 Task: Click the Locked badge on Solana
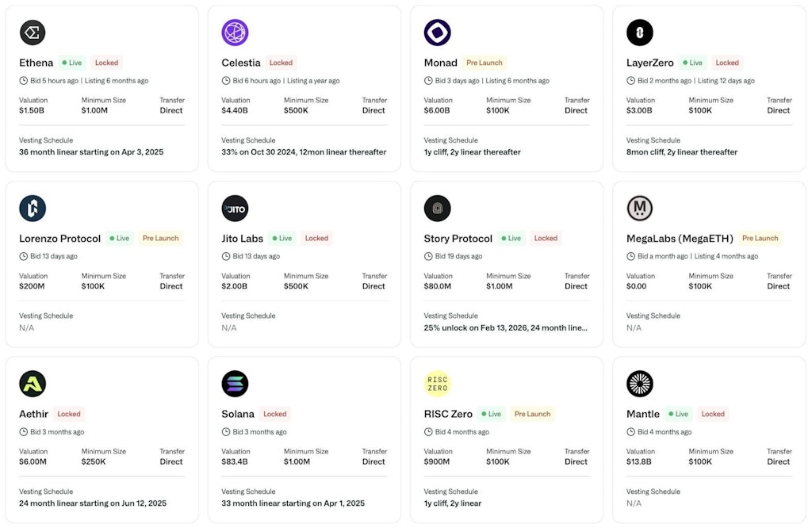[275, 414]
